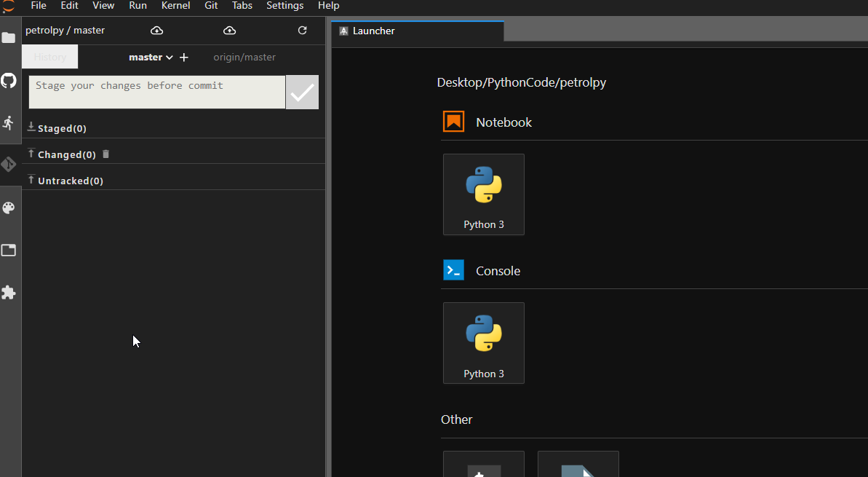This screenshot has width=868, height=477.
Task: Open the master branch dropdown
Action: coord(151,57)
